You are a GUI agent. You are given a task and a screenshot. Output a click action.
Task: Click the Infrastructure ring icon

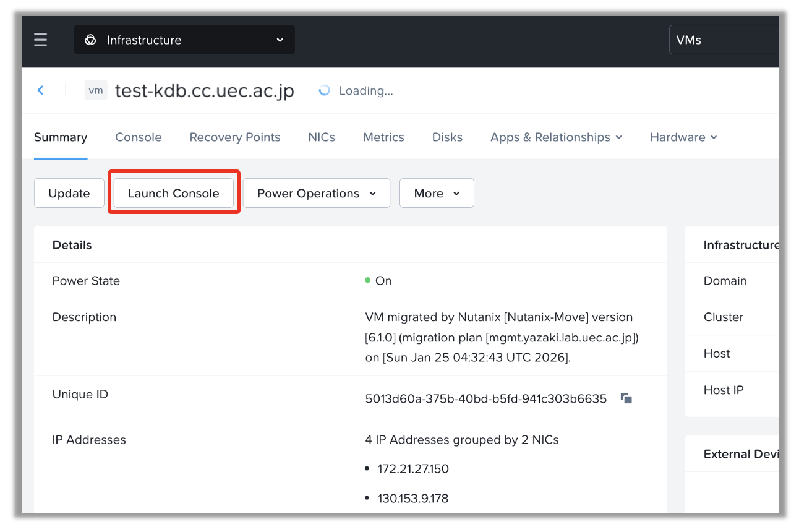click(91, 40)
